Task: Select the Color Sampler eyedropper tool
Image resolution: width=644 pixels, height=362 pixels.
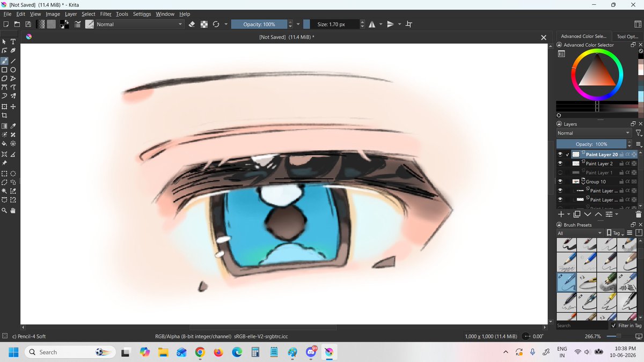Action: coord(13,126)
